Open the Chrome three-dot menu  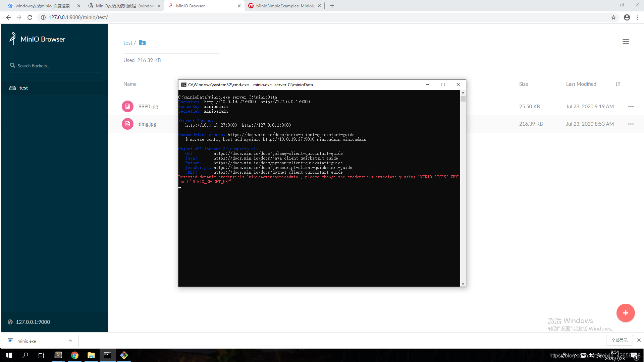click(x=638, y=17)
